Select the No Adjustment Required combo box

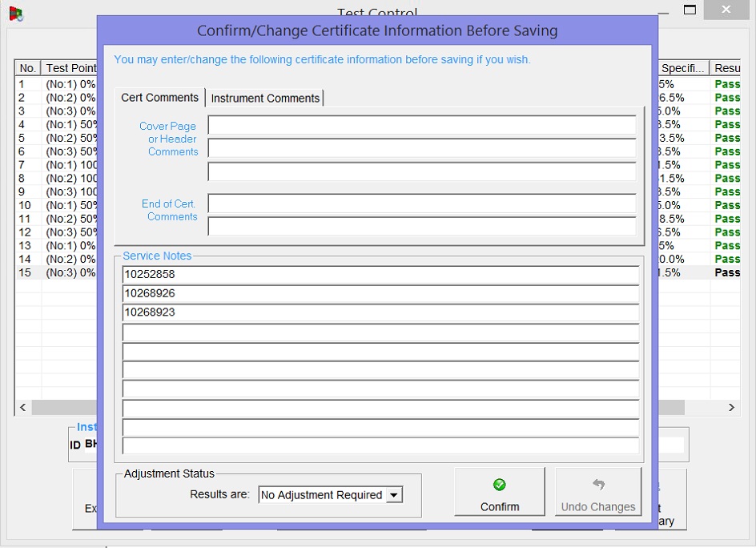click(x=322, y=495)
